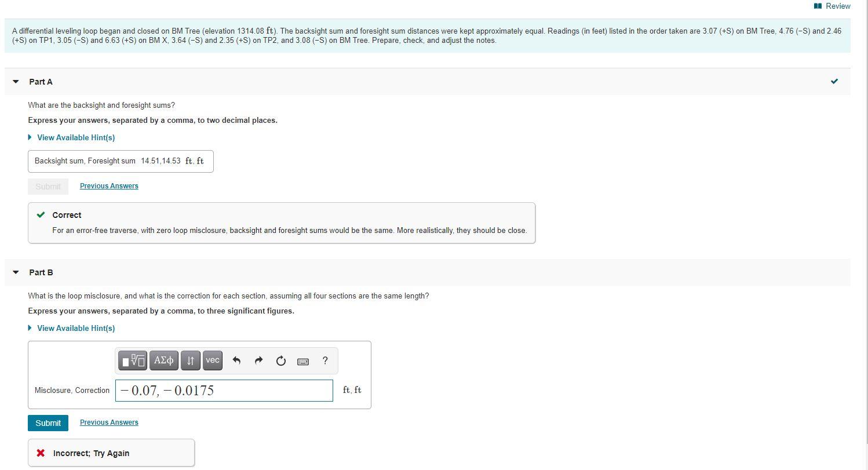Open keyboard shortcuts icon in equation editor
Image resolution: width=868 pixels, height=470 pixels.
pos(302,360)
